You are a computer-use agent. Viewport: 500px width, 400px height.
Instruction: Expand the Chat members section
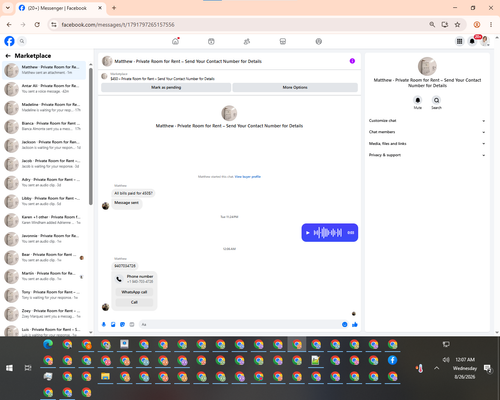click(x=427, y=132)
